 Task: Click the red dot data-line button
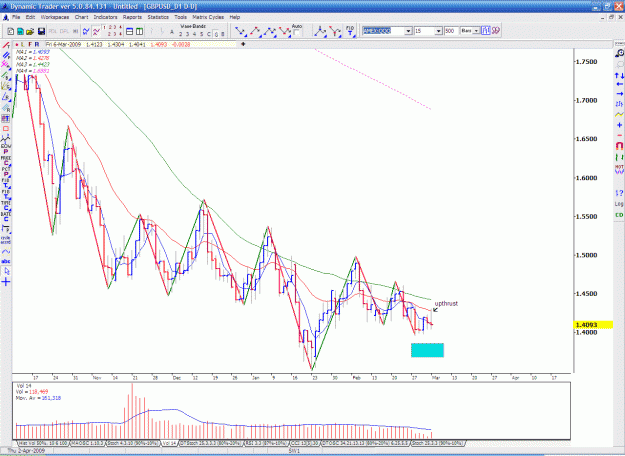(17, 44)
